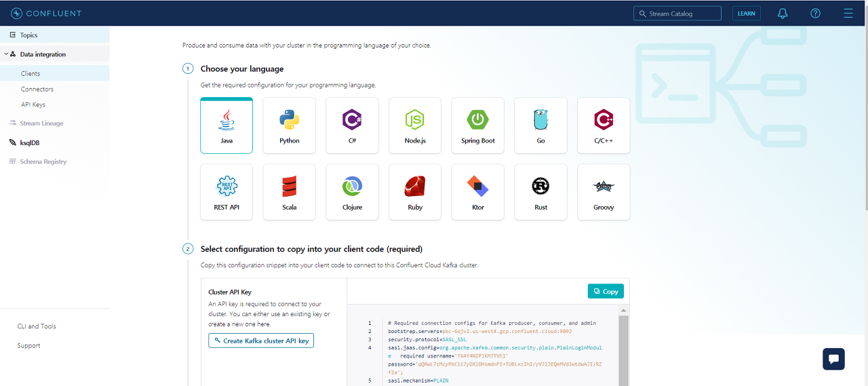The width and height of the screenshot is (868, 386).
Task: Copy the configuration snippet
Action: click(x=606, y=291)
